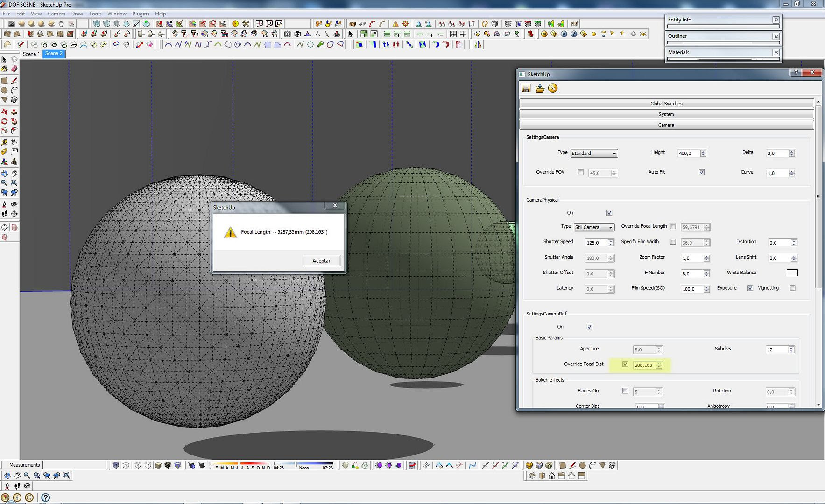The height and width of the screenshot is (504, 825).
Task: Toggle CameraPhysical On checkbox
Action: click(609, 213)
